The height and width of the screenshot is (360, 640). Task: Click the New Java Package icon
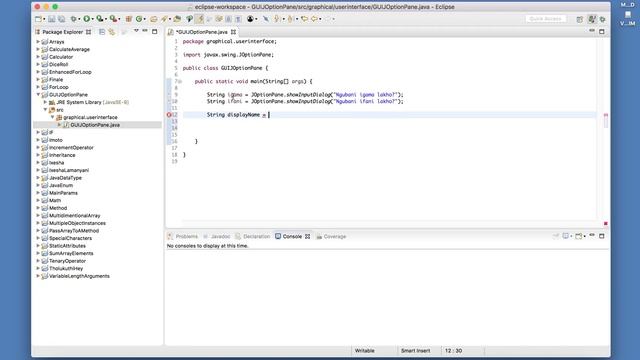(129, 19)
